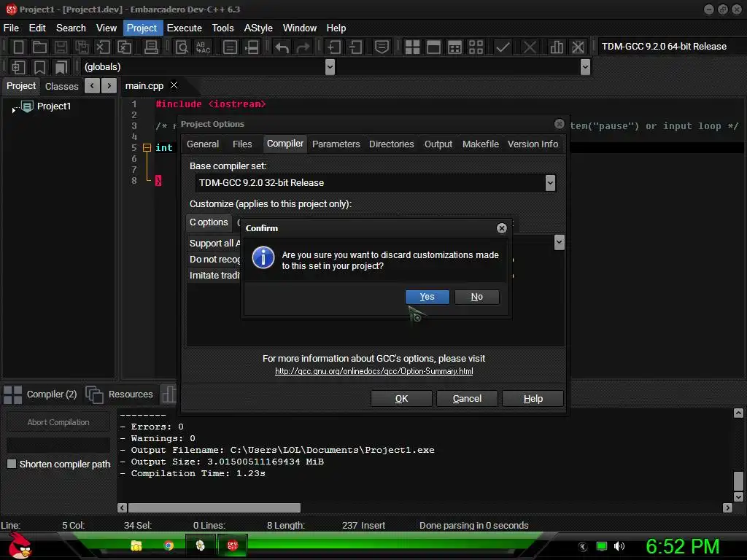The image size is (747, 560).
Task: Open the Execute menu
Action: [185, 28]
